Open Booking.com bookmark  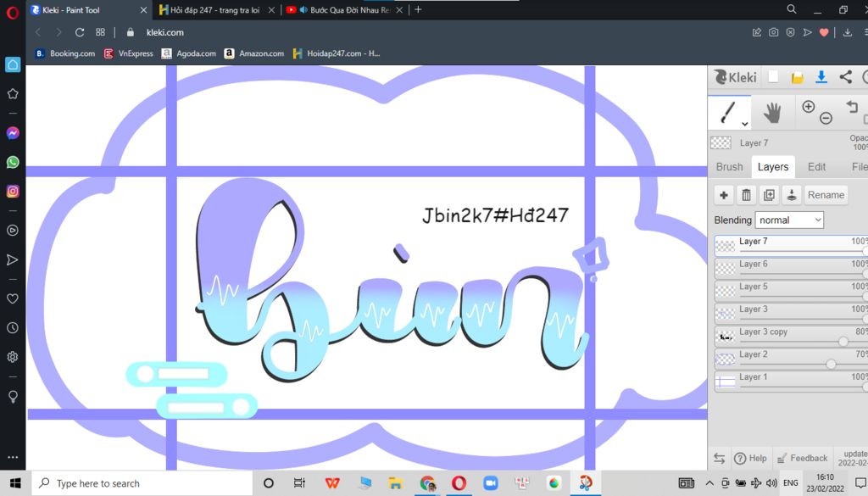pyautogui.click(x=64, y=53)
